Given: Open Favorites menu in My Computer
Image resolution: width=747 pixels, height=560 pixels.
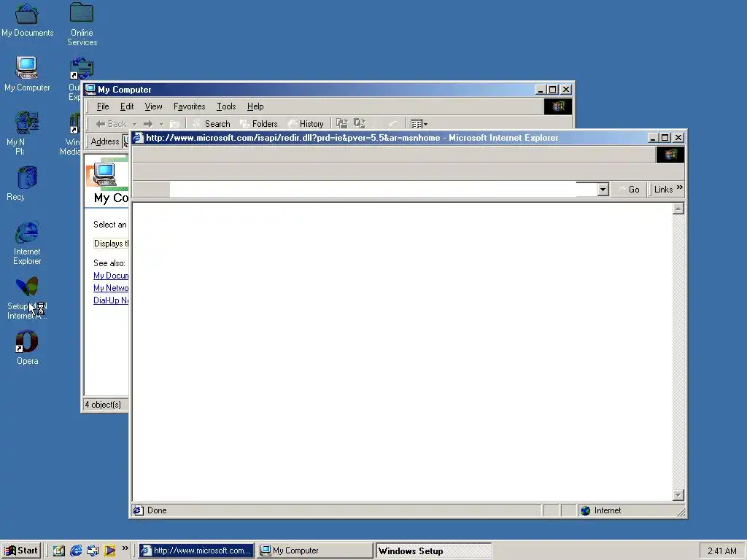Looking at the screenshot, I should point(189,106).
